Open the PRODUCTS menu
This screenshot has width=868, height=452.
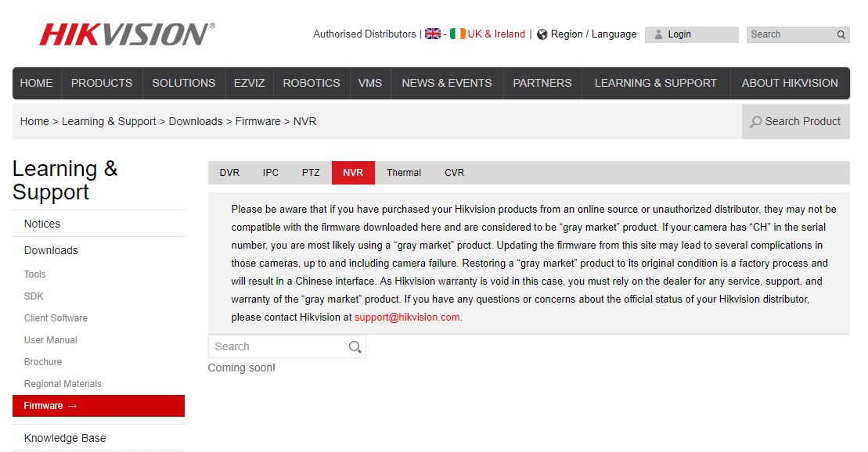[102, 83]
